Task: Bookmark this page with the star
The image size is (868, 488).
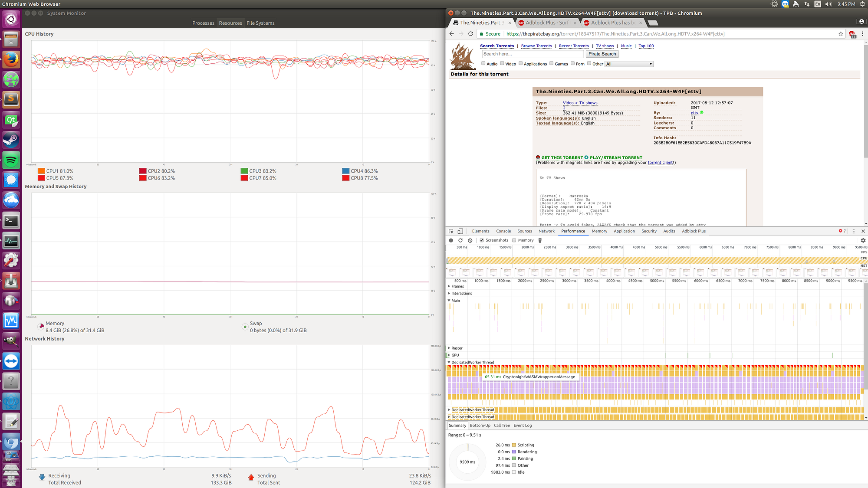Action: [x=841, y=34]
